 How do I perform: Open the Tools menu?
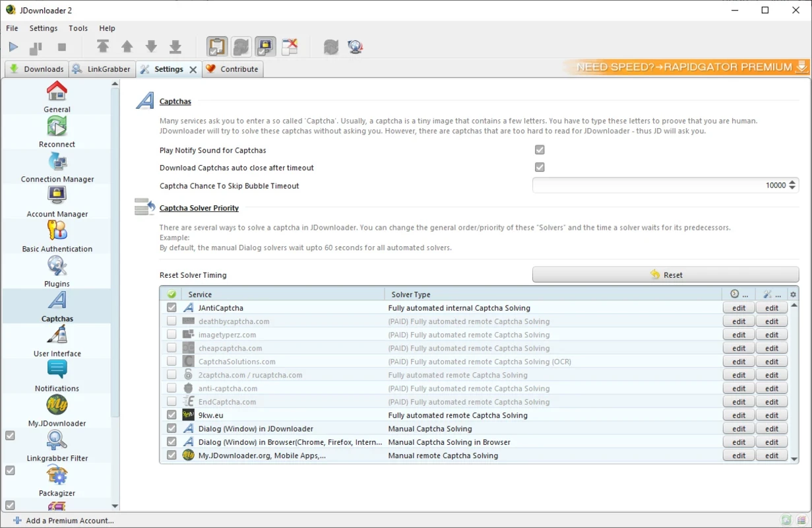[x=78, y=28]
